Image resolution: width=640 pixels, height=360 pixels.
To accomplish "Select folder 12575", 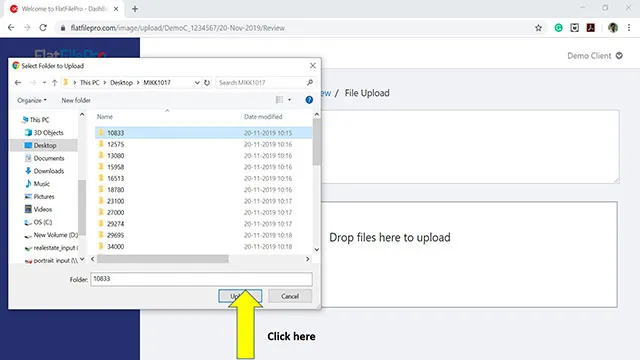I will 203,144.
